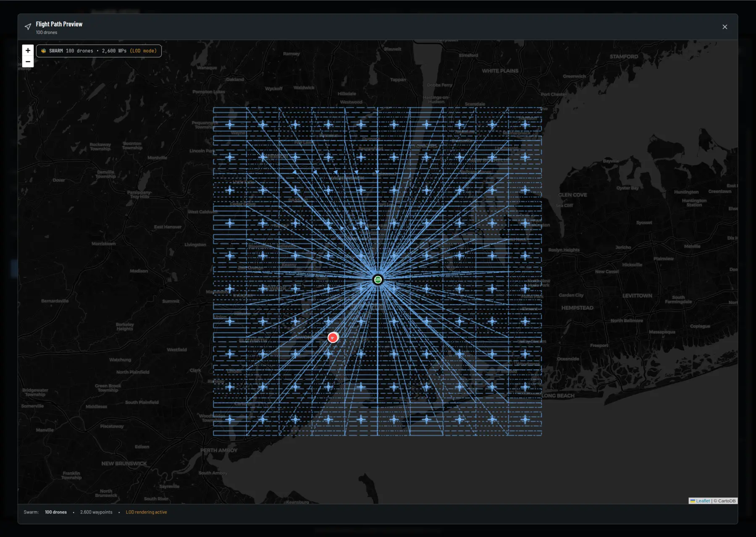Click the LEVITTOWN map label
Viewport: 756px width, 537px height.
tap(637, 296)
